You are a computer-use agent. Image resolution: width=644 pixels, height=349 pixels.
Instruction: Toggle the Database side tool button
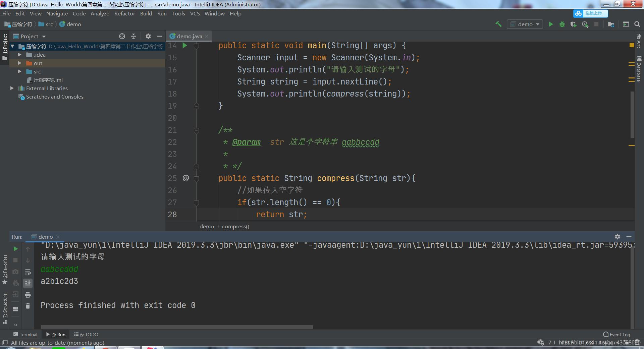click(639, 69)
